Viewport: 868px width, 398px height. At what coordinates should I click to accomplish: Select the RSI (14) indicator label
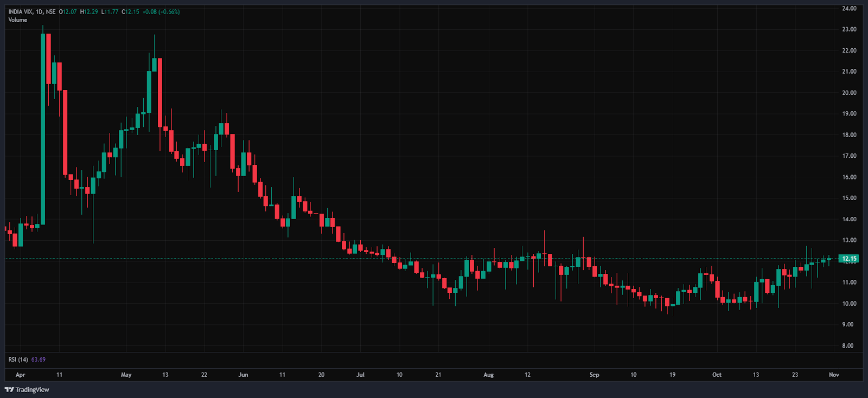(18, 360)
